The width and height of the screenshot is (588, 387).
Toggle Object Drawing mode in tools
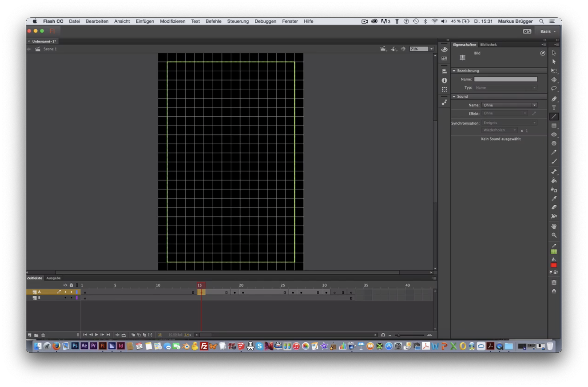(x=554, y=283)
